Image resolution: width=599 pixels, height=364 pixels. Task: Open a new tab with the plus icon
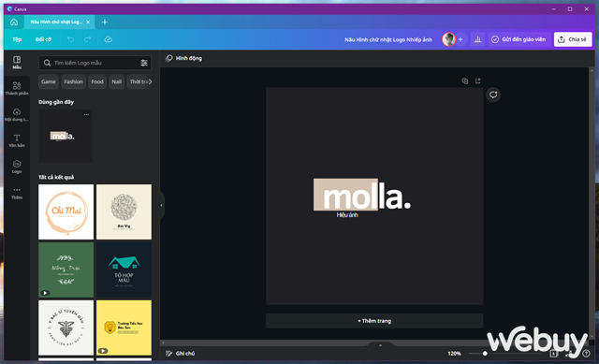point(104,22)
